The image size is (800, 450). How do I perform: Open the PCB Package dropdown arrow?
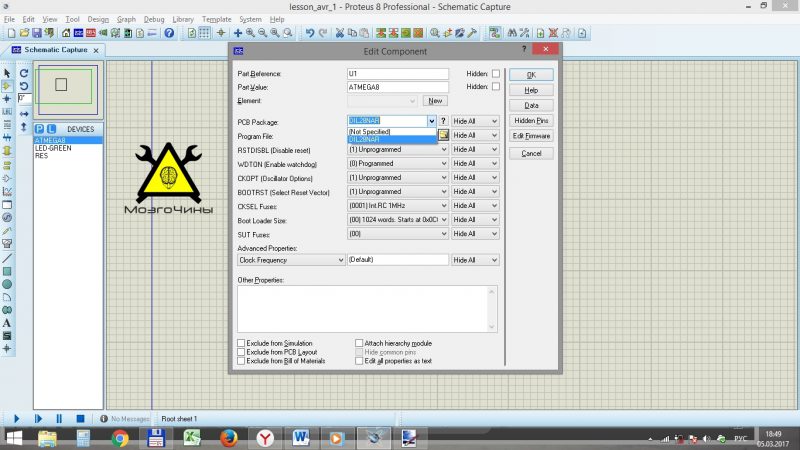(432, 121)
